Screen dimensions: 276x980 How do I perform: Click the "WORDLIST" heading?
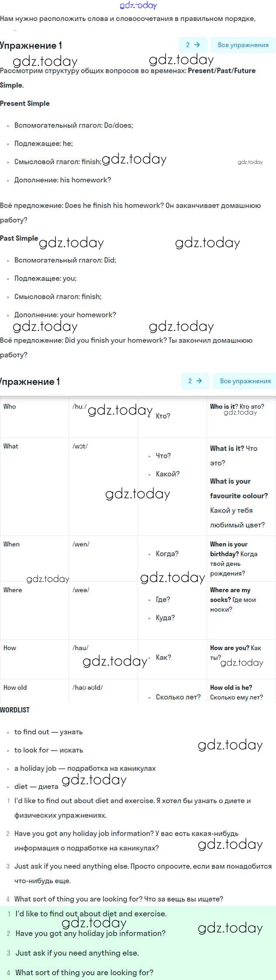point(15,710)
